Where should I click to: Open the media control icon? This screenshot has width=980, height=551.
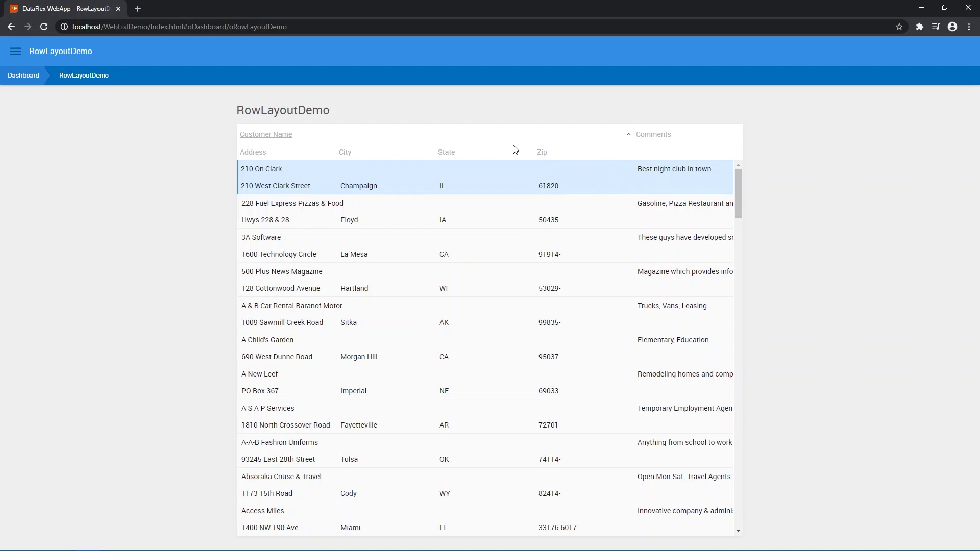[x=936, y=27]
